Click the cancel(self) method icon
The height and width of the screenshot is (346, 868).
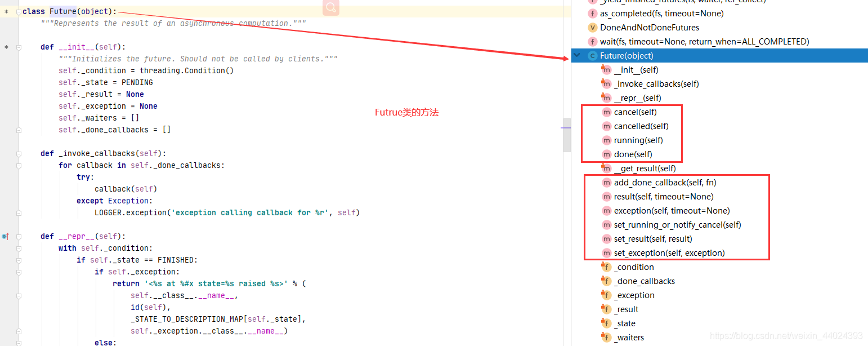click(x=606, y=112)
